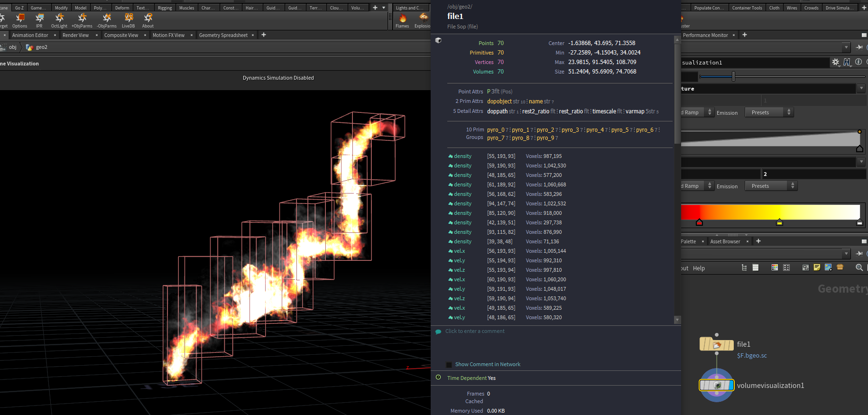
Task: Add a background image to network view
Action: tap(828, 267)
